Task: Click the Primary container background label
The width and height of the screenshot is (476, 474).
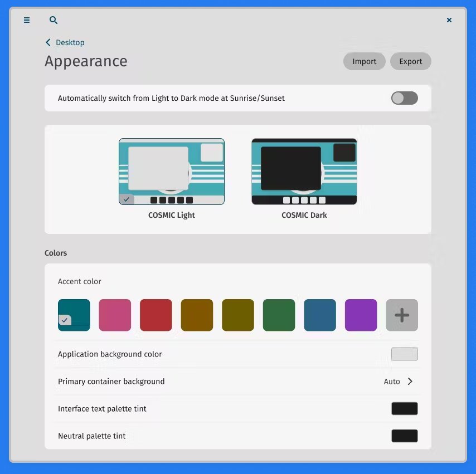Action: pyautogui.click(x=111, y=382)
